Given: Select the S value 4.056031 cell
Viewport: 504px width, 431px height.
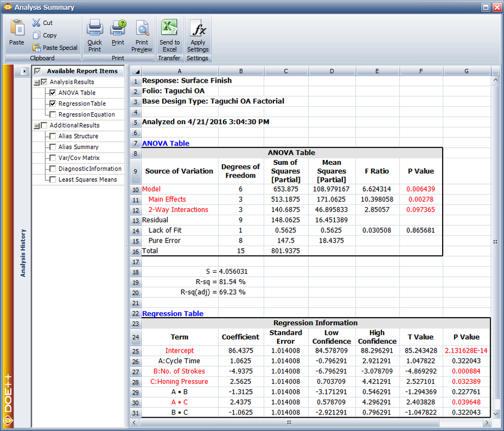Looking at the screenshot, I should coord(240,272).
